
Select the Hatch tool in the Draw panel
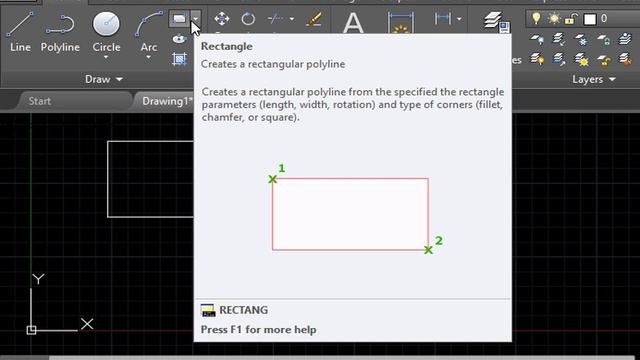(x=179, y=59)
